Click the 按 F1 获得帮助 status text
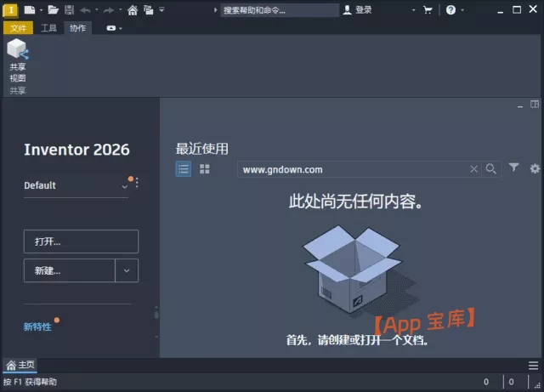The image size is (544, 392). 30,382
